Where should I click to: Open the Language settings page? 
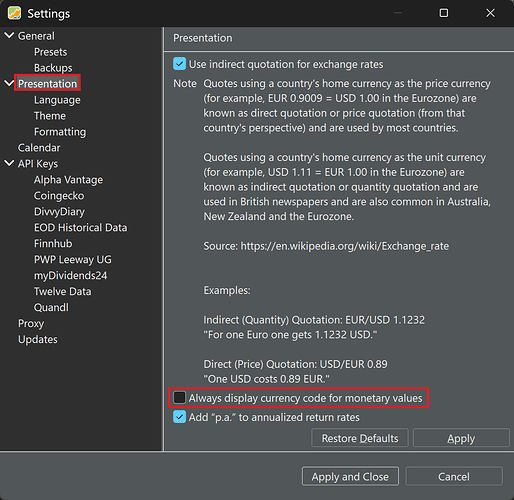[57, 100]
